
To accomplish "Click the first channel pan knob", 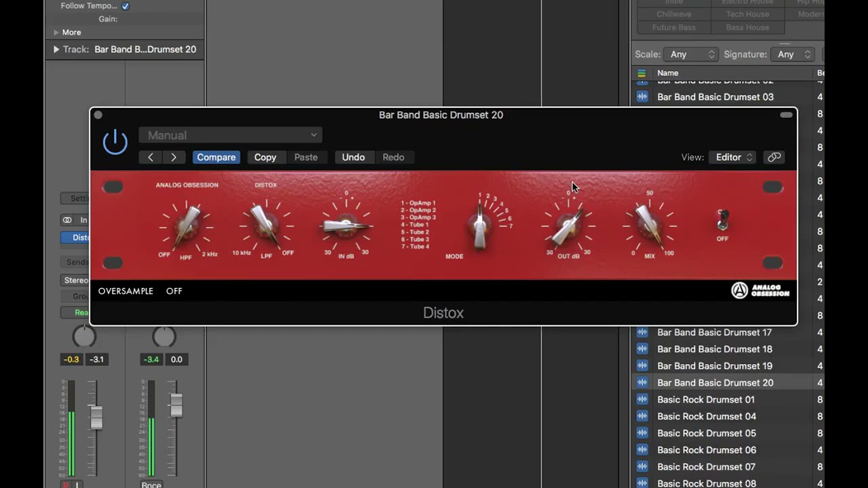I will pos(84,337).
